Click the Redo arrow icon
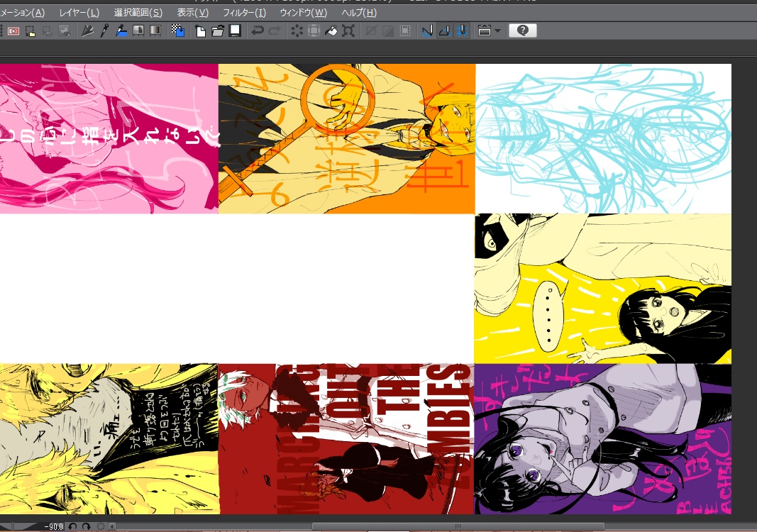Viewport: 757px width, 532px height. coord(275,31)
